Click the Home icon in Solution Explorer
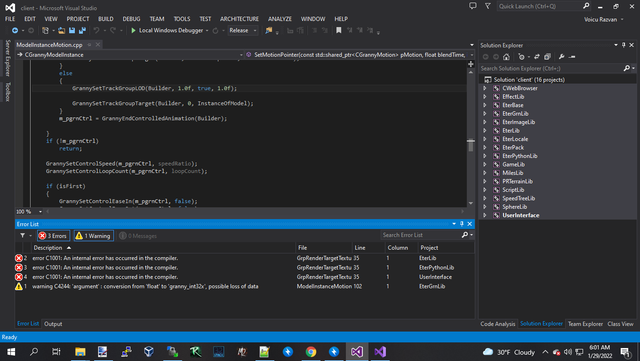 (x=506, y=57)
